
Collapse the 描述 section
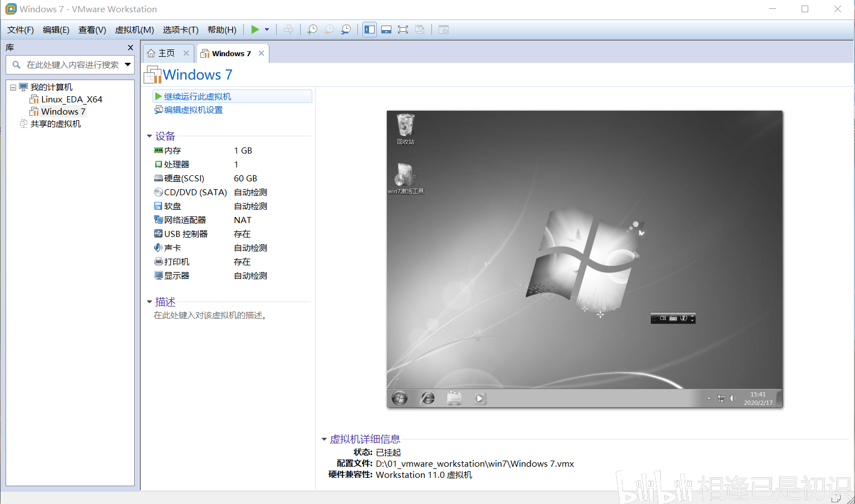[149, 302]
